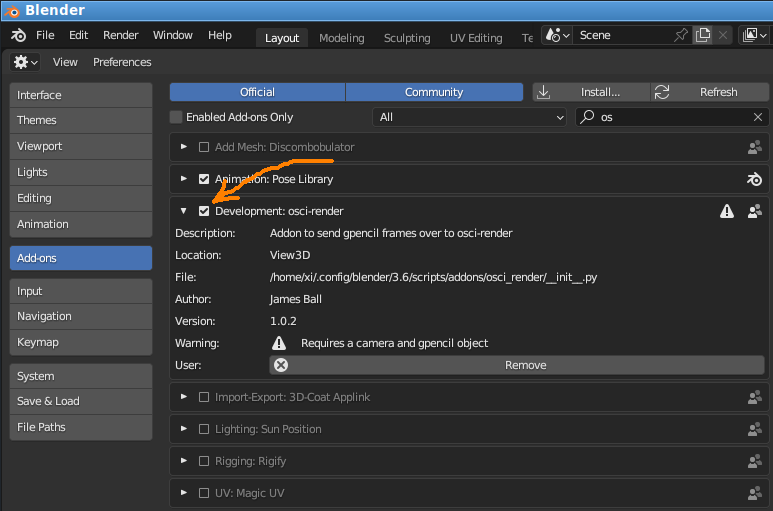The width and height of the screenshot is (773, 511).
Task: Click the New Scene icon
Action: click(703, 35)
